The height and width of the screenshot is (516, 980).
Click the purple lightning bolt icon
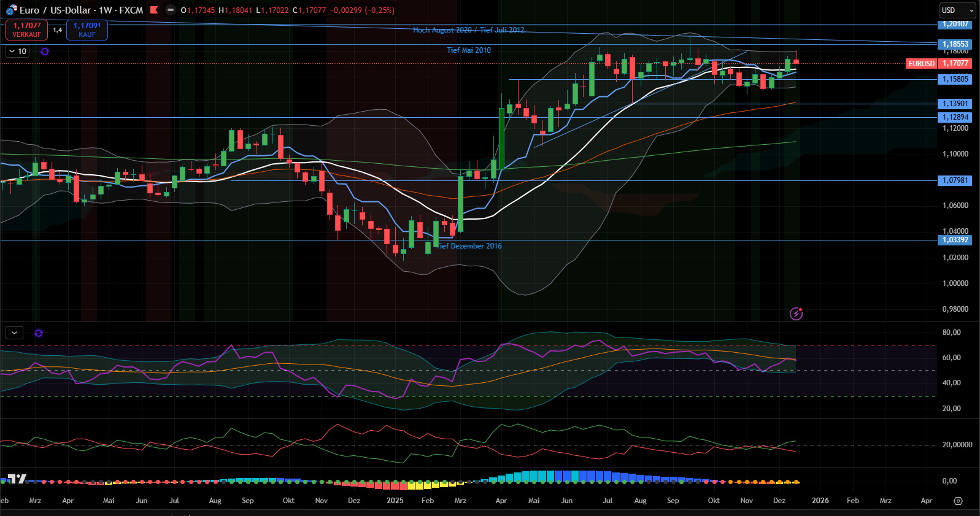point(796,314)
